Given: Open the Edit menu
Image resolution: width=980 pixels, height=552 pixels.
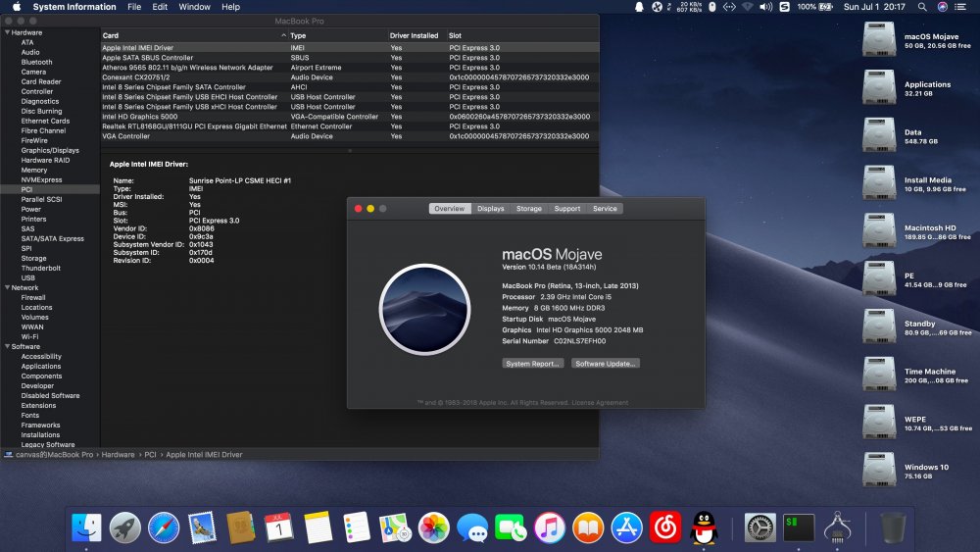Looking at the screenshot, I should 160,7.
